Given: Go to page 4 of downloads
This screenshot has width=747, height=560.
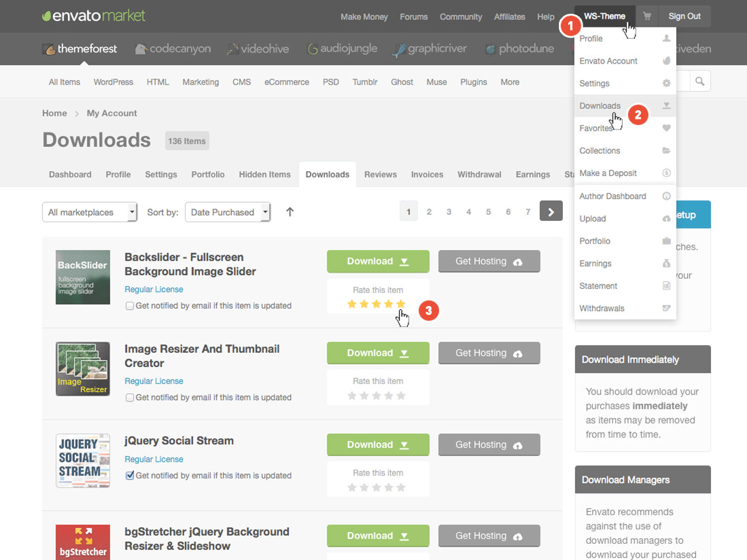Looking at the screenshot, I should point(469,212).
